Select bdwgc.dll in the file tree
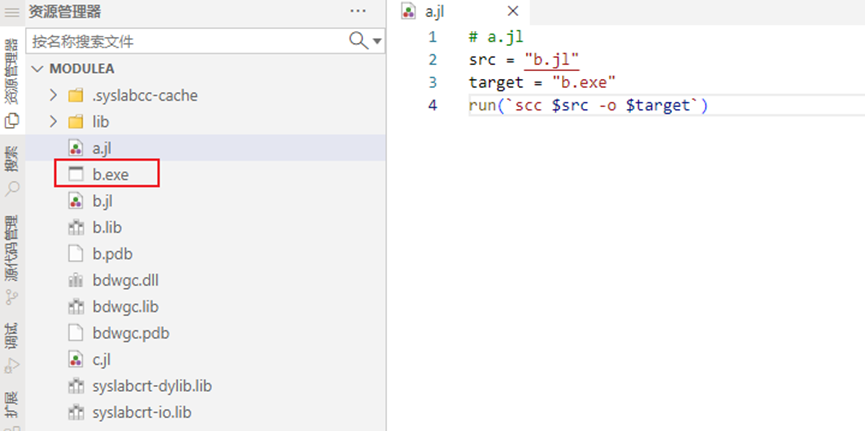865x431 pixels. coord(205,280)
